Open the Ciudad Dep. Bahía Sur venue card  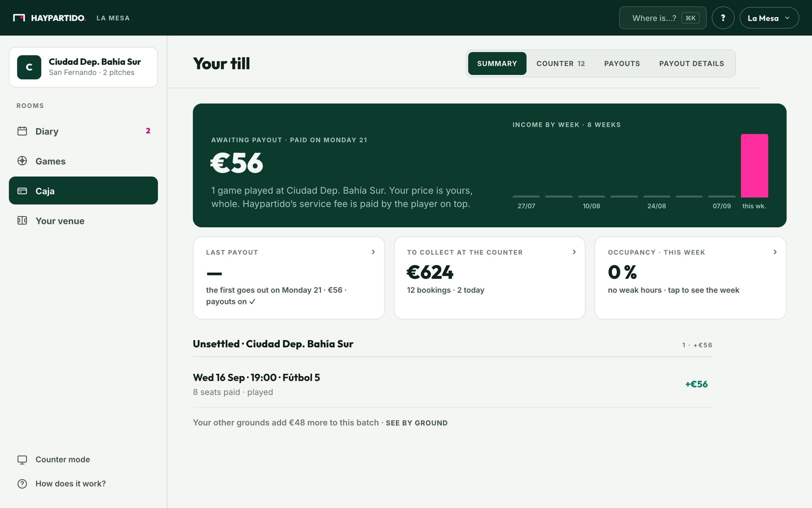tap(83, 67)
